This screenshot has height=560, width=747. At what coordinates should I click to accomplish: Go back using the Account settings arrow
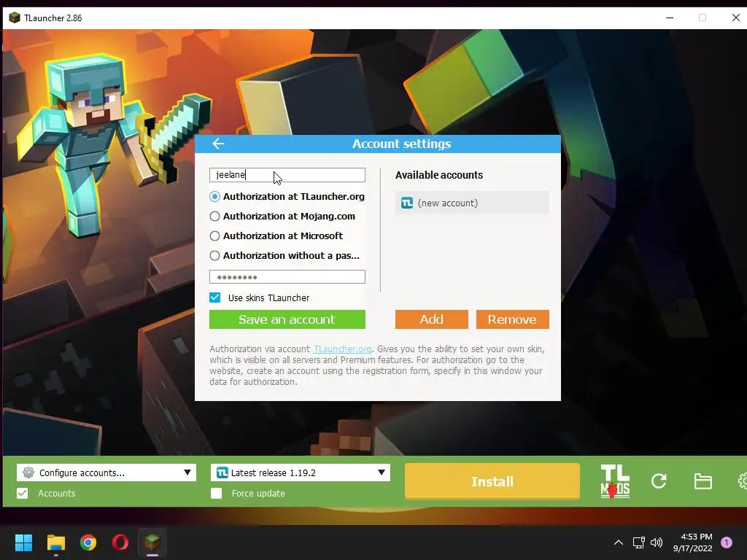point(218,144)
